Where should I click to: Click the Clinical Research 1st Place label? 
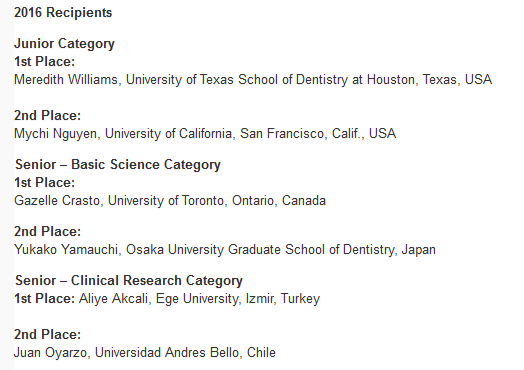[x=44, y=299]
